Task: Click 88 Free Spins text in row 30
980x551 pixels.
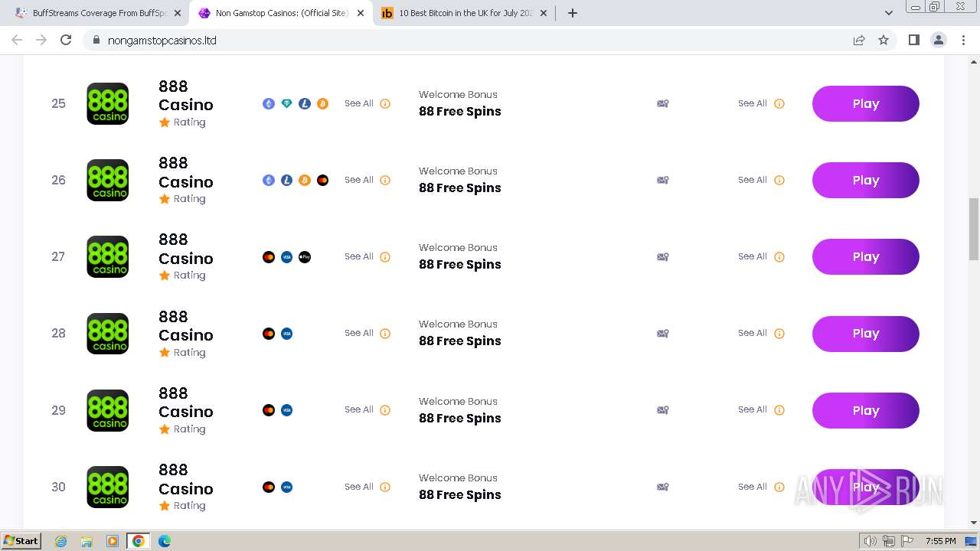Action: (x=460, y=494)
